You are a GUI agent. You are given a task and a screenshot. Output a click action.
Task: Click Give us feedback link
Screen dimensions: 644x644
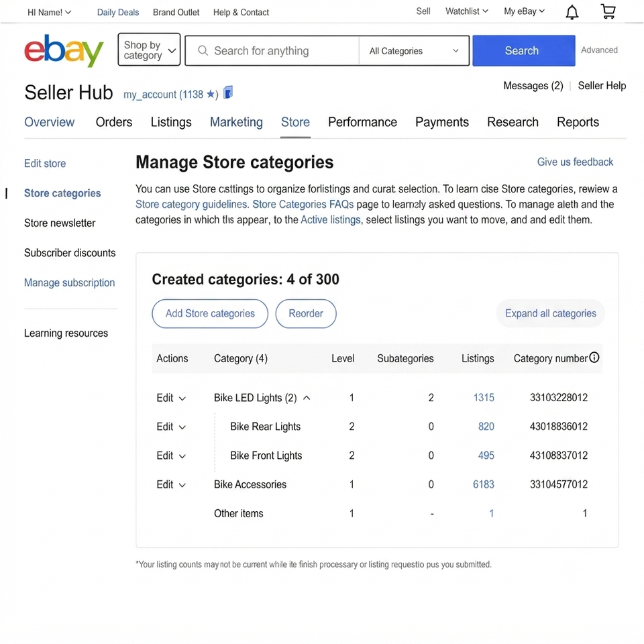pyautogui.click(x=575, y=162)
